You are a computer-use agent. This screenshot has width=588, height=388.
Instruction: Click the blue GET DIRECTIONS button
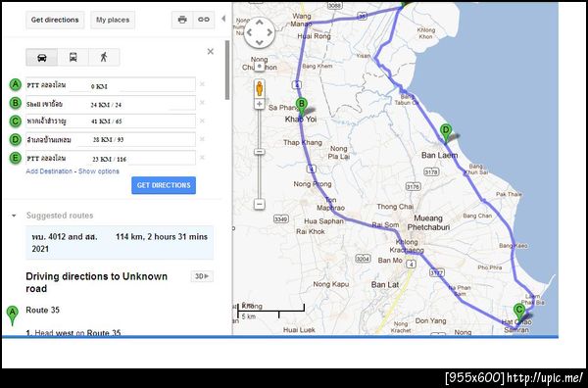click(x=164, y=185)
